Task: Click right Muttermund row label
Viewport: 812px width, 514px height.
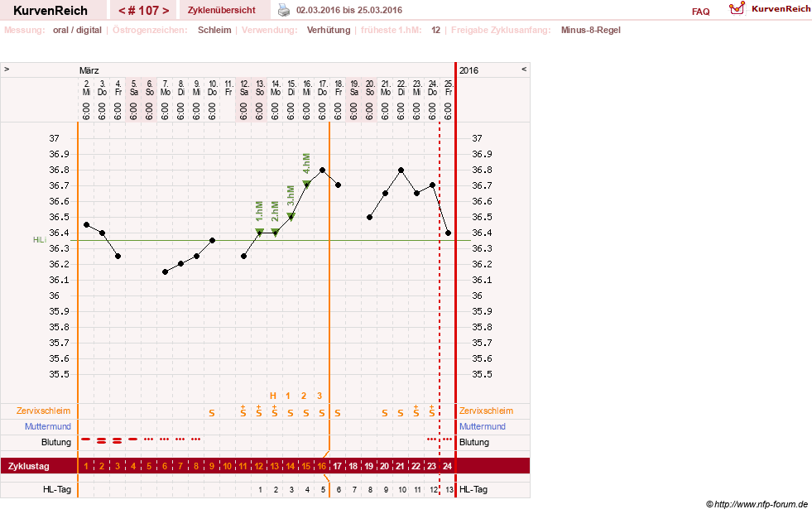Action: click(x=483, y=426)
